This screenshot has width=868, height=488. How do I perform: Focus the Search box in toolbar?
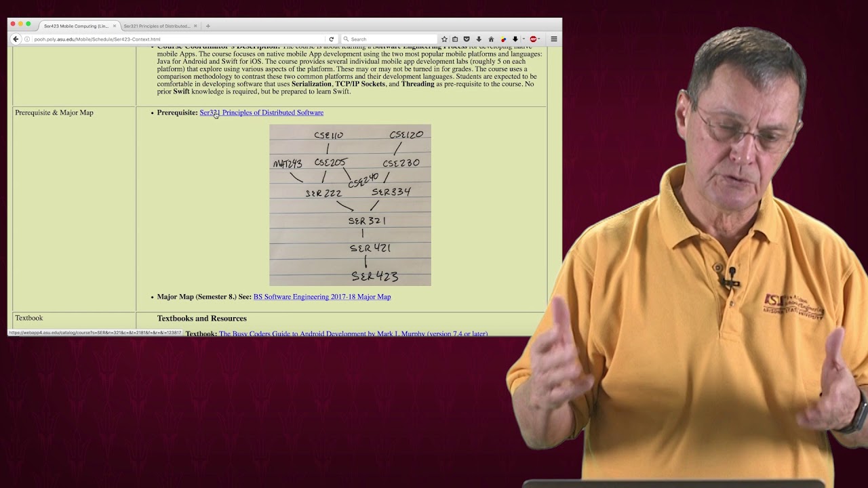coord(389,39)
